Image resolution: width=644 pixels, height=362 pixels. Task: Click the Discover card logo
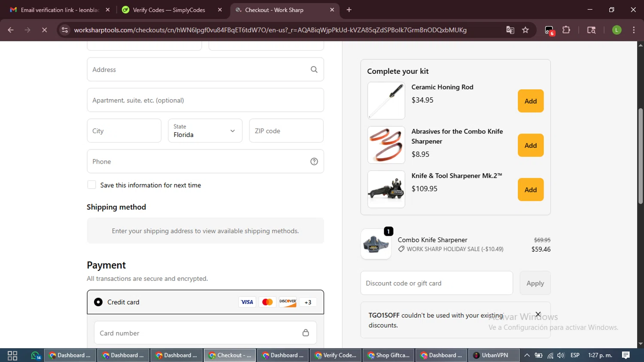pos(288,302)
